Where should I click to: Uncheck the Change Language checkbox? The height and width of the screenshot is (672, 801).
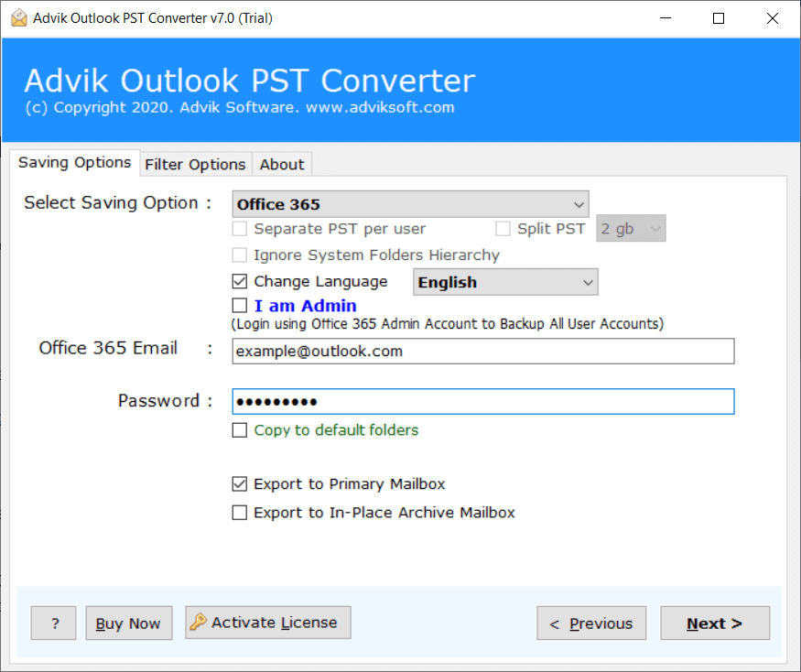click(240, 281)
